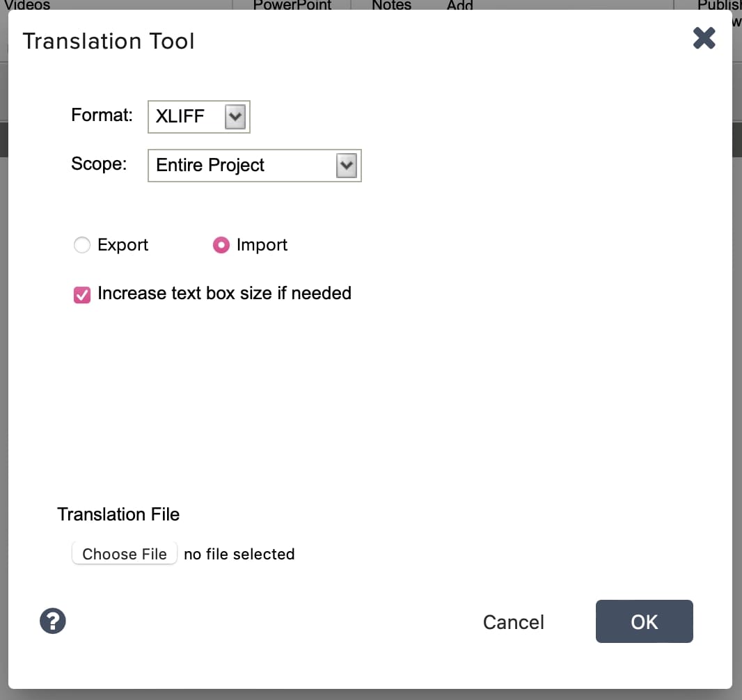Dismiss the dialog with Cancel
The width and height of the screenshot is (742, 700).
(513, 622)
